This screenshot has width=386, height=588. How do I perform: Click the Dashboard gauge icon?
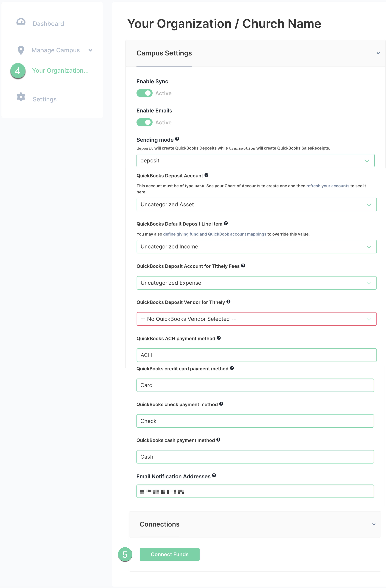click(x=21, y=22)
